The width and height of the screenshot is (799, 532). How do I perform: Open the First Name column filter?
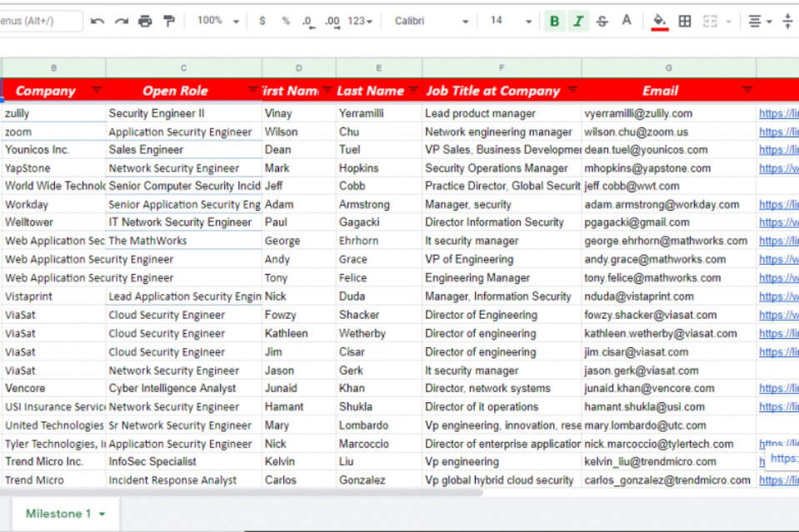[327, 90]
